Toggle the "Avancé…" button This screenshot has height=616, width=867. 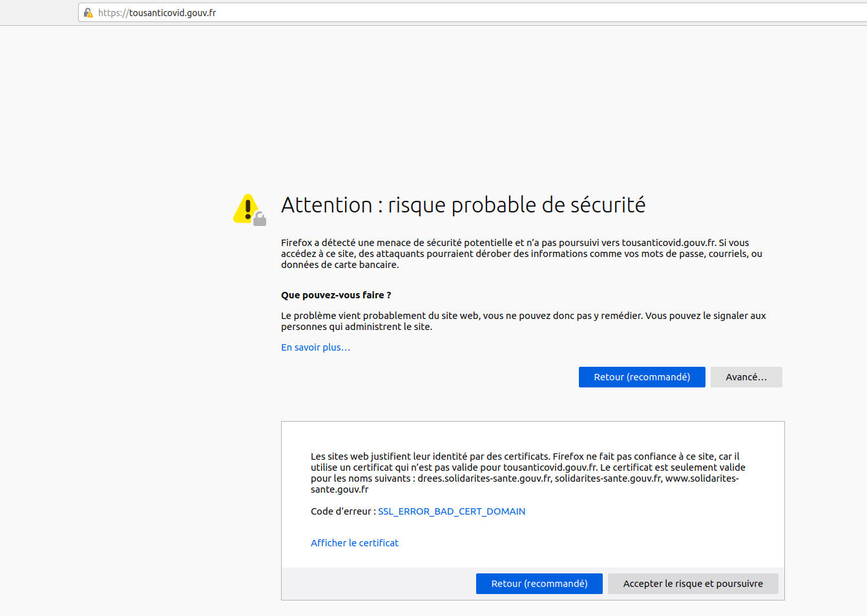tap(746, 377)
